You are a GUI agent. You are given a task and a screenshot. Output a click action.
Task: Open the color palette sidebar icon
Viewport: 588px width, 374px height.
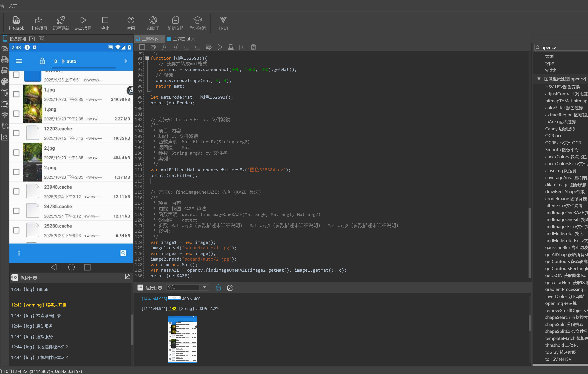point(5,82)
